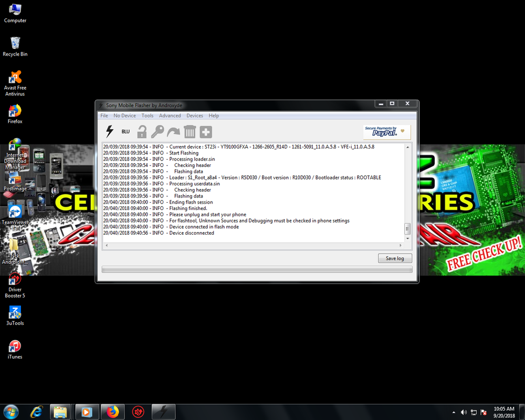Select log line 'Device disconnected'

point(159,233)
